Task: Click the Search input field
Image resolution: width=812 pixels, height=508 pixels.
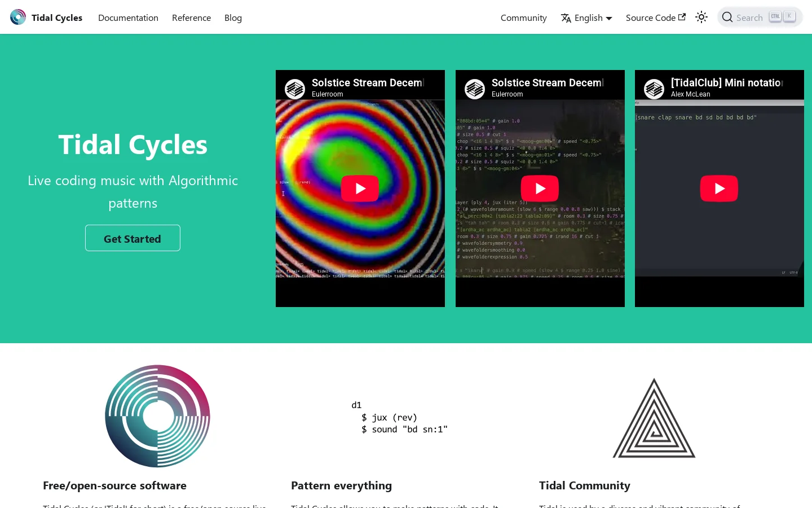Action: [760, 17]
